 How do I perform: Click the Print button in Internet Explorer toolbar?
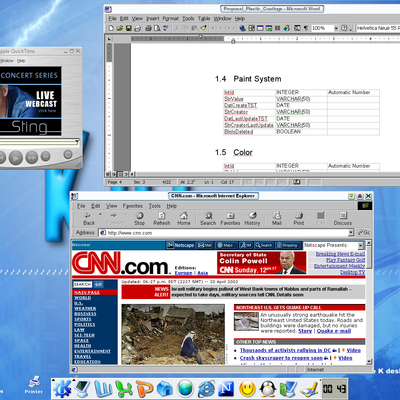tap(299, 219)
